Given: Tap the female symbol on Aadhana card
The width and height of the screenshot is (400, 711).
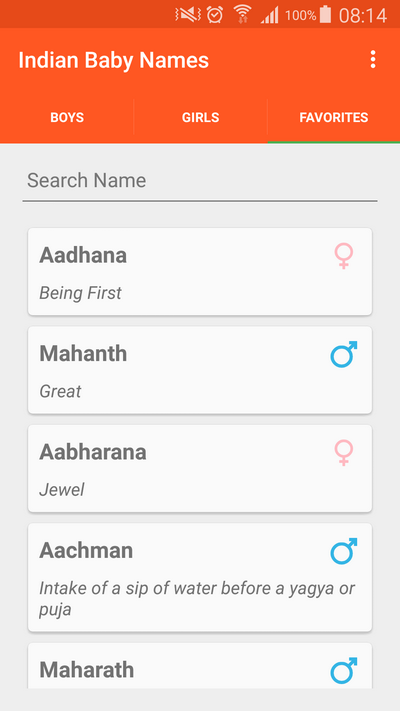Looking at the screenshot, I should [344, 256].
